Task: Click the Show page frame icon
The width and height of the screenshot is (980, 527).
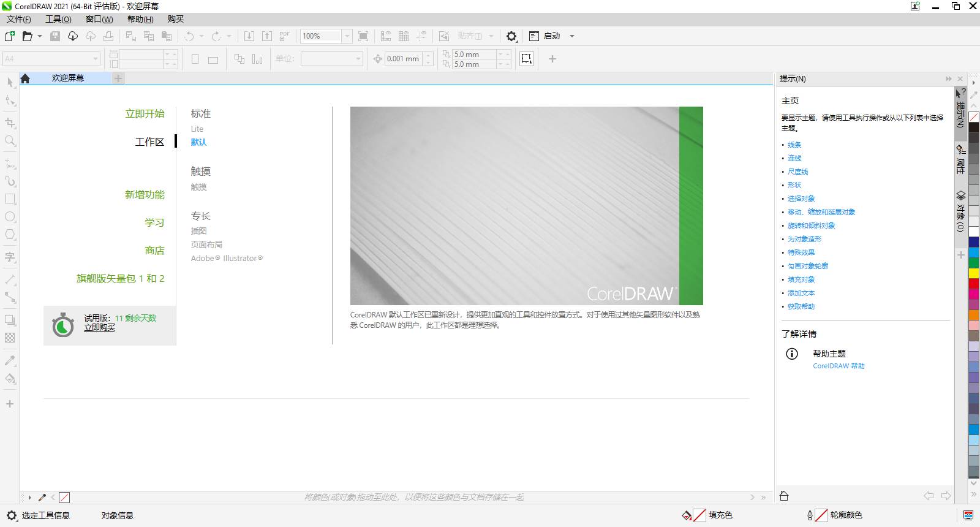Action: 527,59
